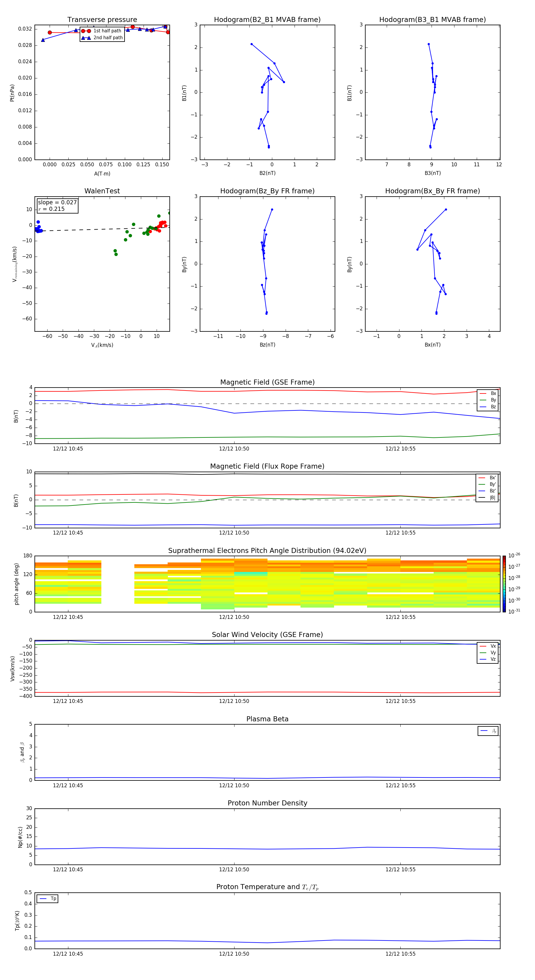535x980 pixels.
Task: Click '12/12 10:45' tick under Plasma Beta panel
Action: [x=68, y=785]
